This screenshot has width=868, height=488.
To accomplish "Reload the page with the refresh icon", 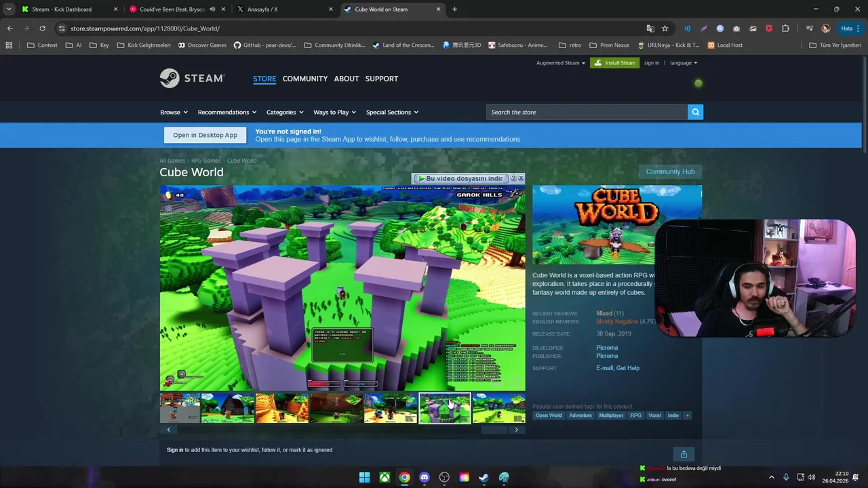I will 42,28.
